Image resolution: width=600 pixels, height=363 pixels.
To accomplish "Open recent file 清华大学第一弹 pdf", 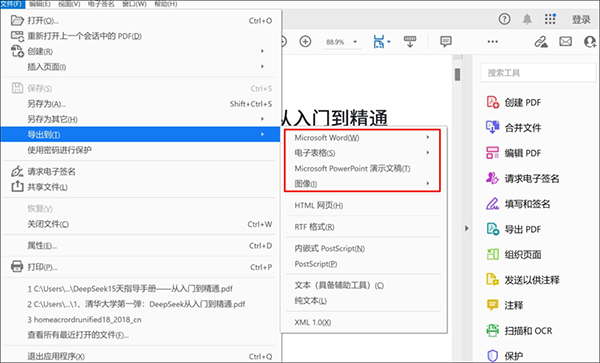I will tap(136, 304).
